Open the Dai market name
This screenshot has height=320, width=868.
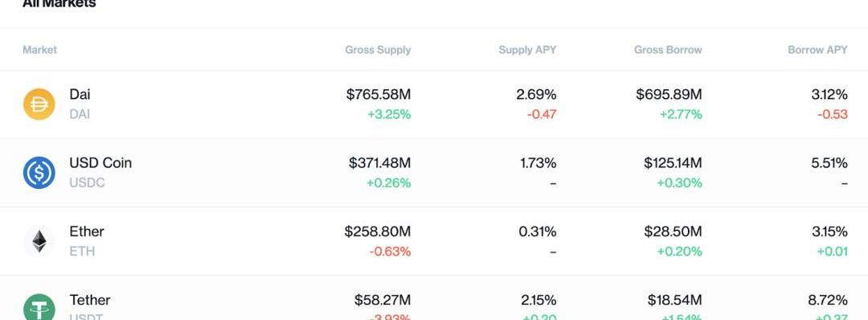coord(80,94)
